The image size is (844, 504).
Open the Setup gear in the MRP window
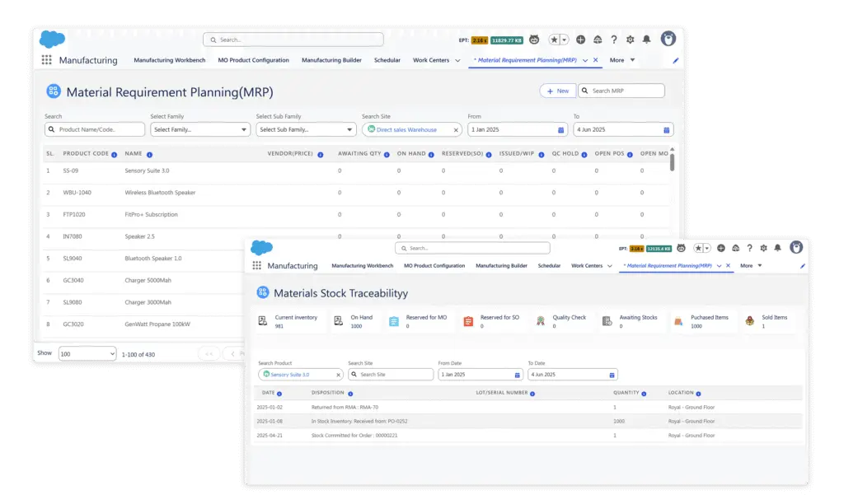tap(631, 40)
